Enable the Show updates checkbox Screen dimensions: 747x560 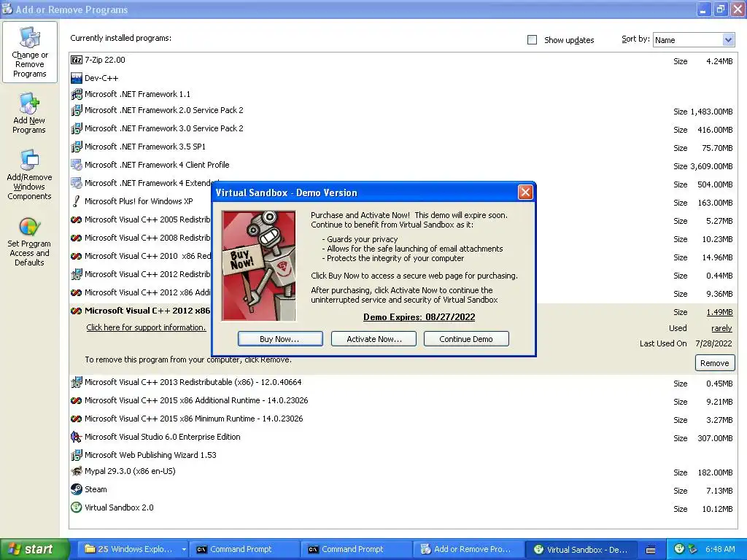pyautogui.click(x=532, y=40)
